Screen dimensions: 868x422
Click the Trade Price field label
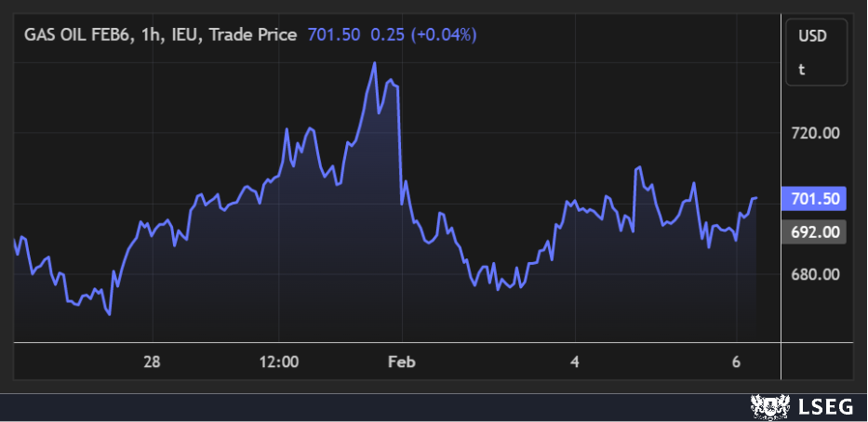252,35
